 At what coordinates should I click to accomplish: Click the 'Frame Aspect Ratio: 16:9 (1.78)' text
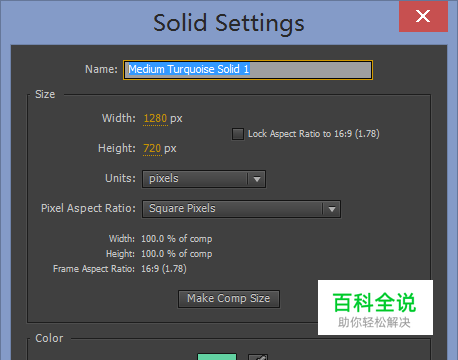[120, 269]
